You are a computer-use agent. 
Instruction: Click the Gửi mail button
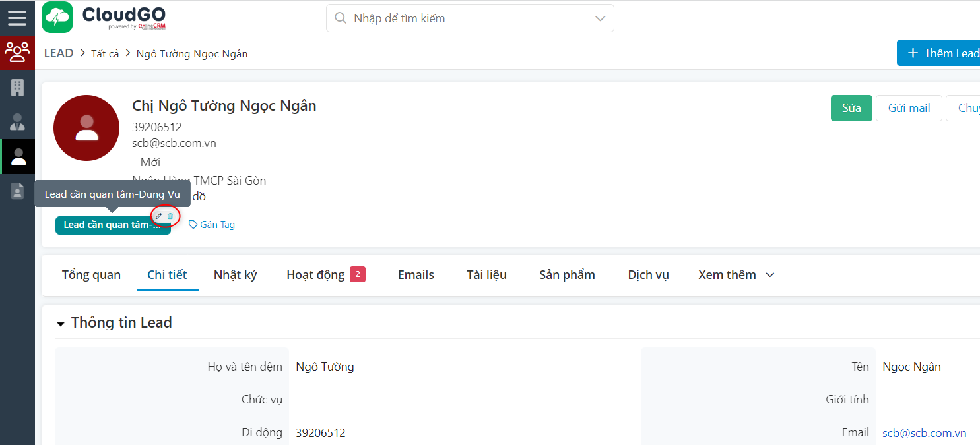tap(909, 107)
